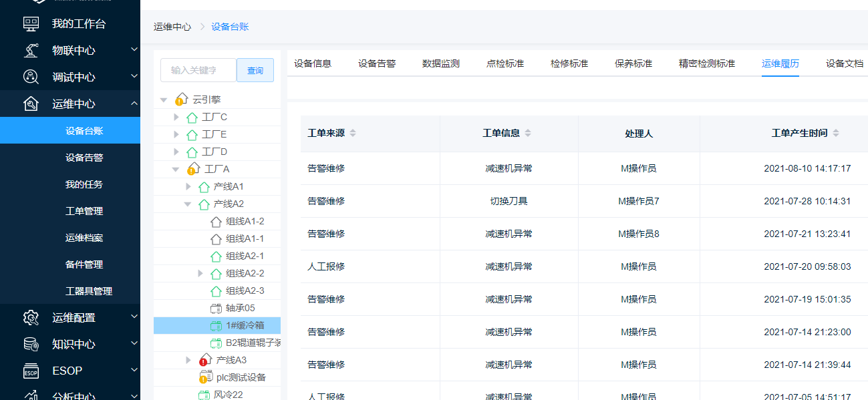Toggle sort on 工单信息 column
Image resolution: width=868 pixels, height=400 pixels.
[528, 134]
